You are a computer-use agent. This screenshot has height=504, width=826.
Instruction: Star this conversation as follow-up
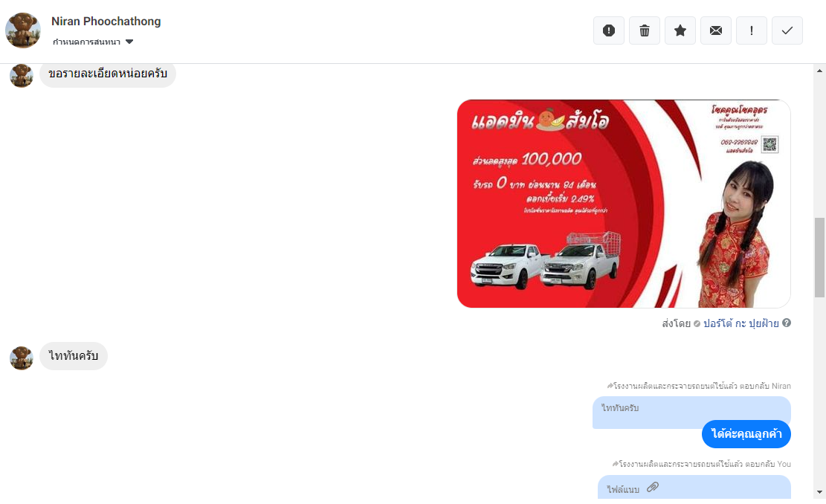coord(680,30)
